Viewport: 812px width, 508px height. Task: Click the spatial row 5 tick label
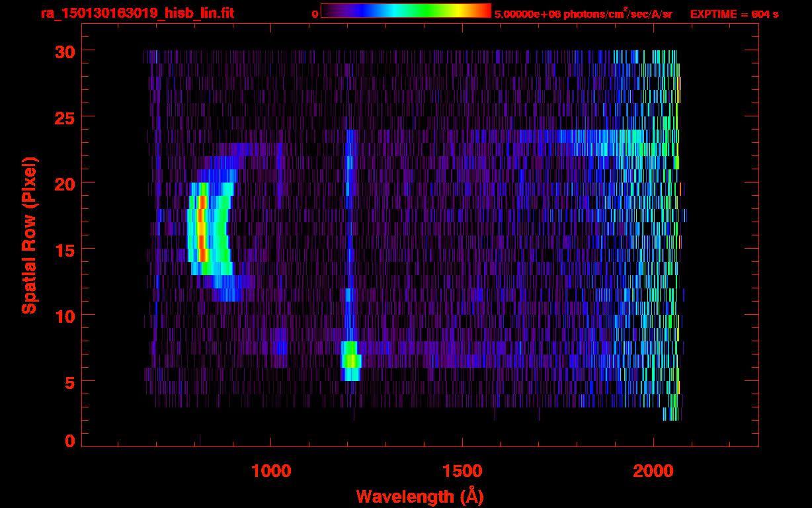click(x=69, y=382)
